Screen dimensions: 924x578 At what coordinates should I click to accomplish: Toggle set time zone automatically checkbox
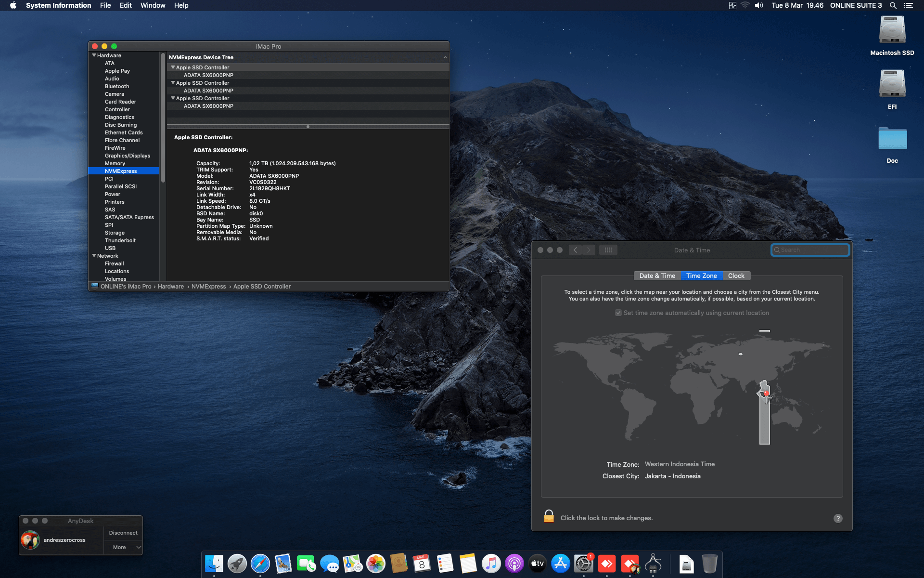[618, 313]
